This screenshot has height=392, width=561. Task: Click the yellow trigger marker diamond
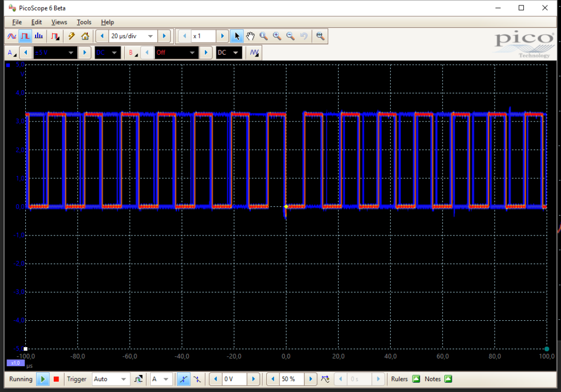pos(286,207)
